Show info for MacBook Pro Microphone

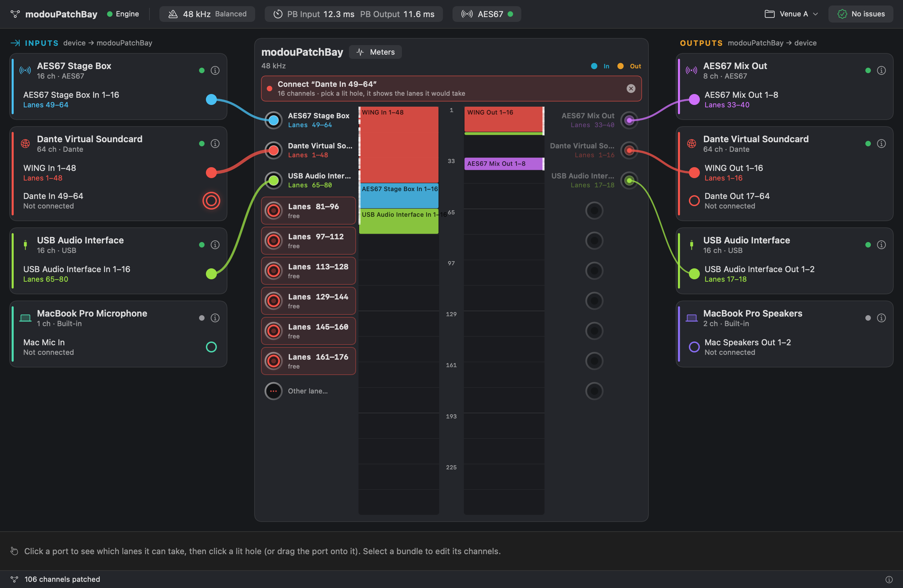(x=215, y=318)
